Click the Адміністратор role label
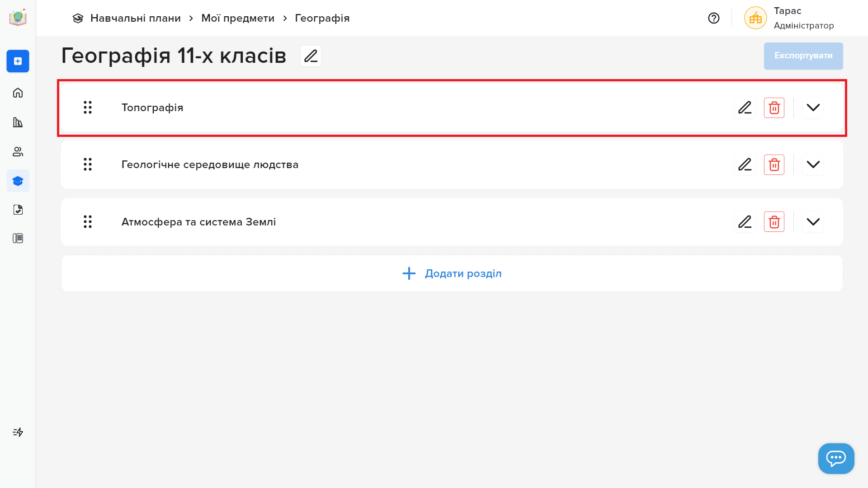Image resolution: width=868 pixels, height=488 pixels. coord(804,26)
